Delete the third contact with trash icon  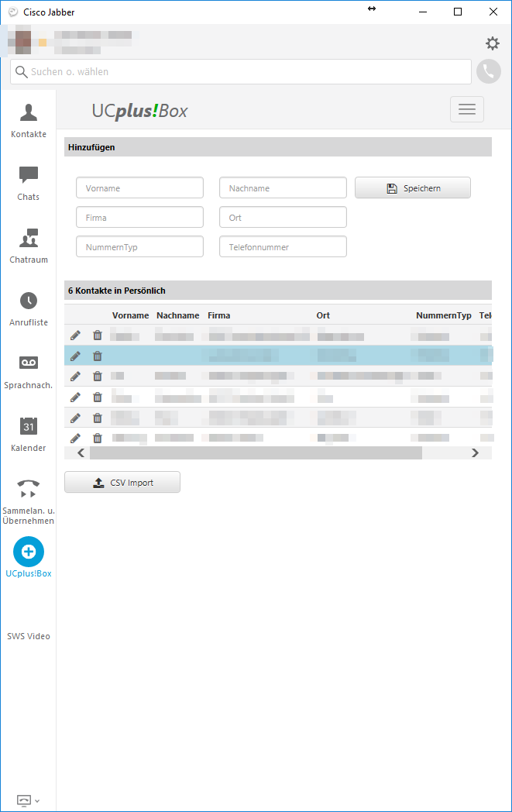[98, 376]
